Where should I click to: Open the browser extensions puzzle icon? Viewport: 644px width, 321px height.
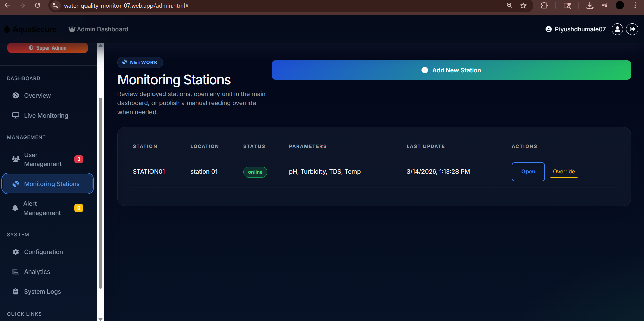tap(544, 5)
